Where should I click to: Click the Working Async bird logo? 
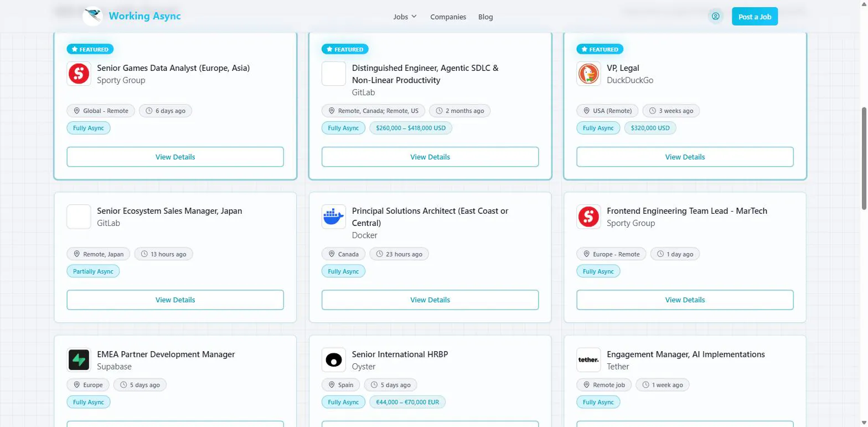tap(92, 16)
